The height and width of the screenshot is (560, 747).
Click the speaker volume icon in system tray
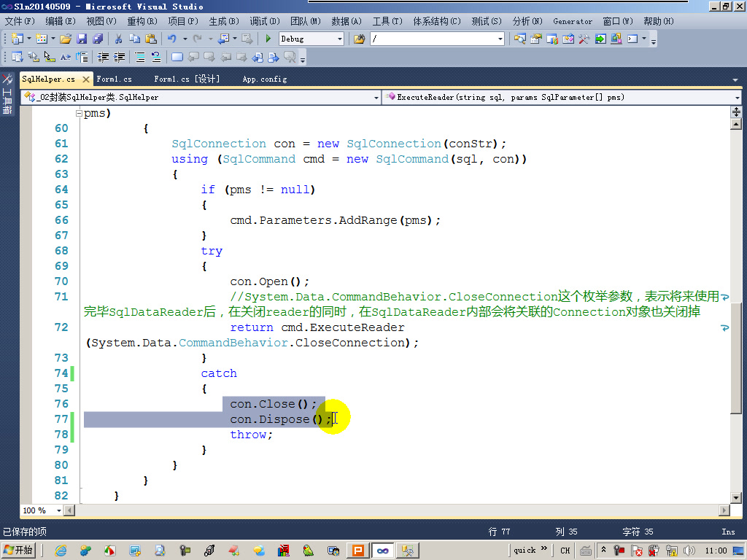pos(690,551)
